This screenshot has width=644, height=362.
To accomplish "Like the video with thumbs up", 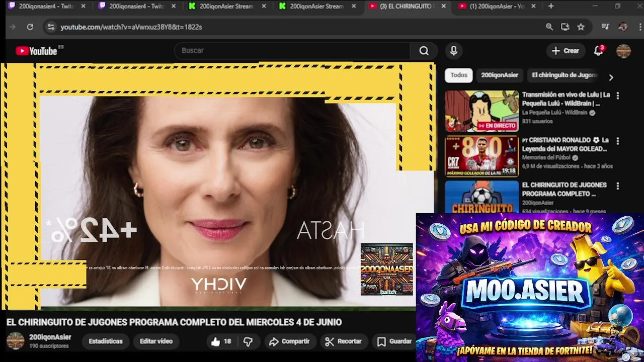I will click(x=221, y=341).
